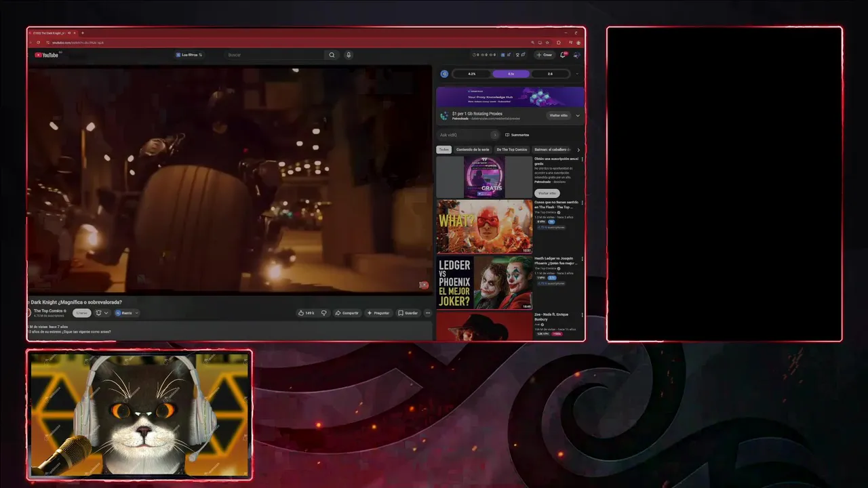Open more actions below the video

point(428,313)
